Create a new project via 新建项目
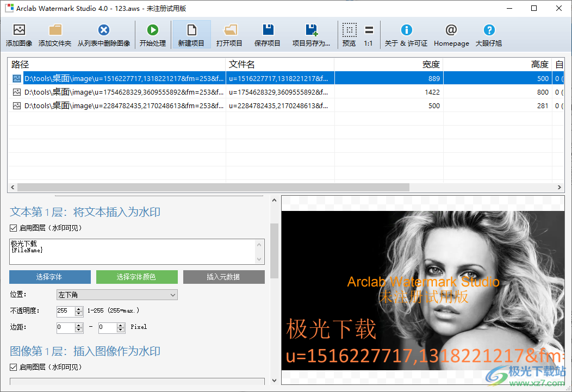 (x=191, y=35)
